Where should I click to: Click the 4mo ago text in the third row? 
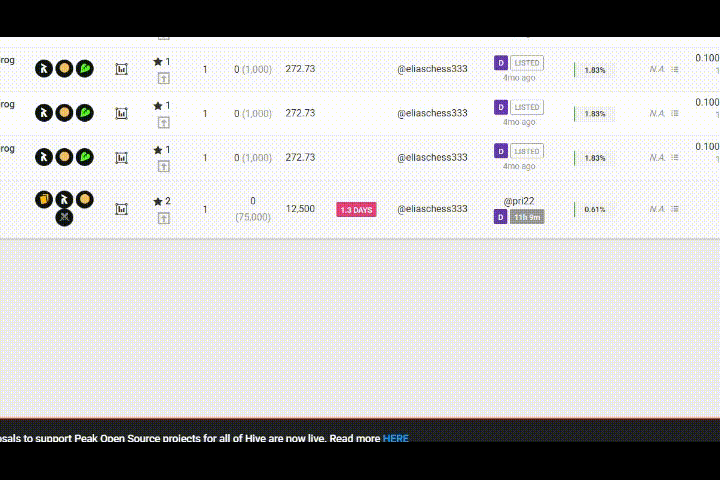click(519, 166)
